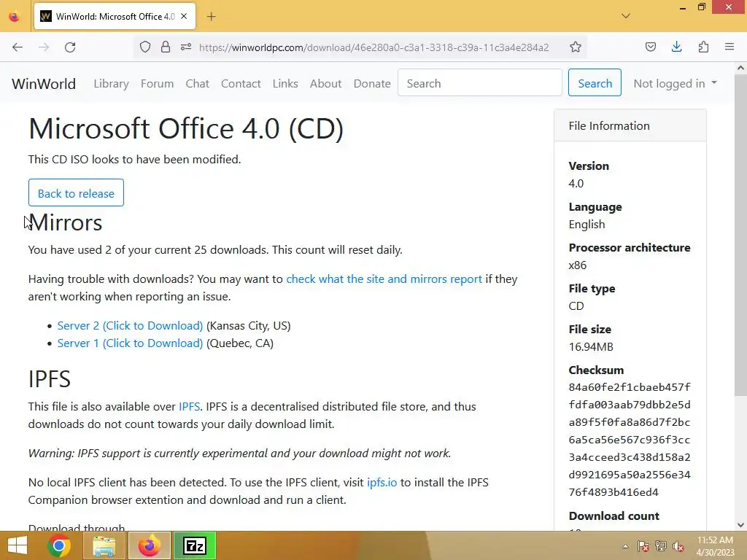
Task: Go to the Chat page
Action: (197, 83)
